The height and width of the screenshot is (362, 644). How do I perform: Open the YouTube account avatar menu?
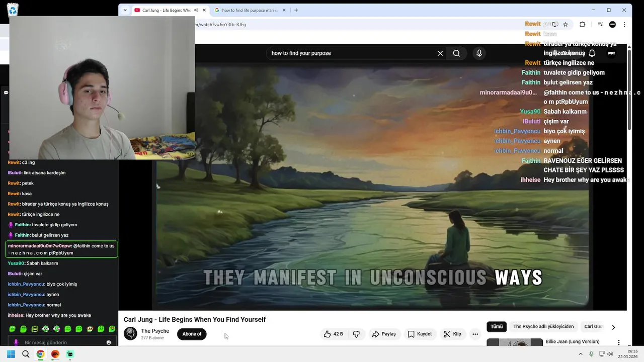611,53
